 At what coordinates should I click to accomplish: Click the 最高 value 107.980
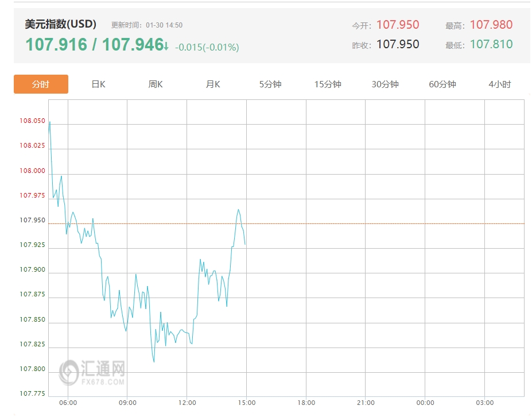(x=491, y=25)
